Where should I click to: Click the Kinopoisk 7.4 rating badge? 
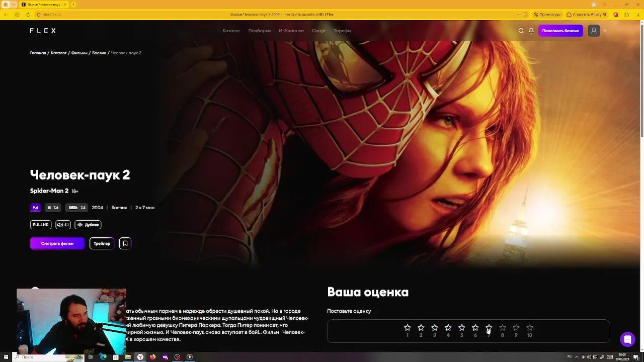tap(53, 208)
